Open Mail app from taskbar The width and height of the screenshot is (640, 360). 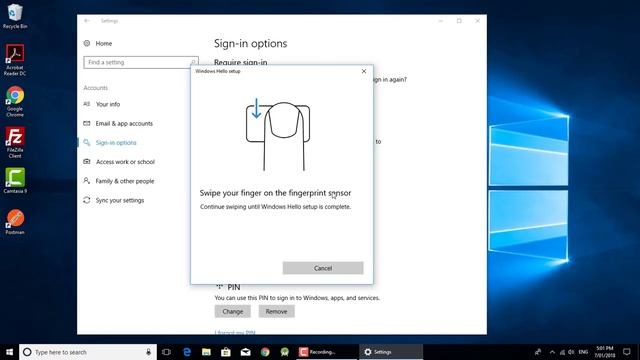click(x=245, y=352)
